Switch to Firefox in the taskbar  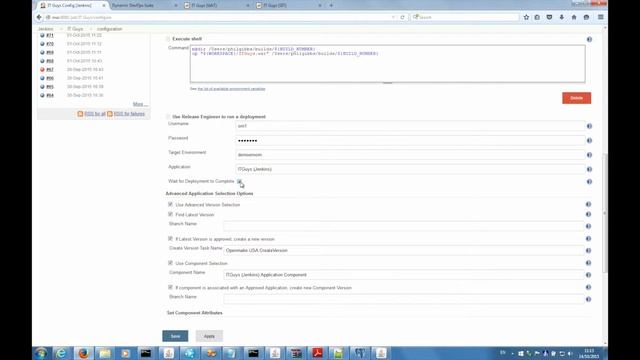pyautogui.click(x=83, y=353)
